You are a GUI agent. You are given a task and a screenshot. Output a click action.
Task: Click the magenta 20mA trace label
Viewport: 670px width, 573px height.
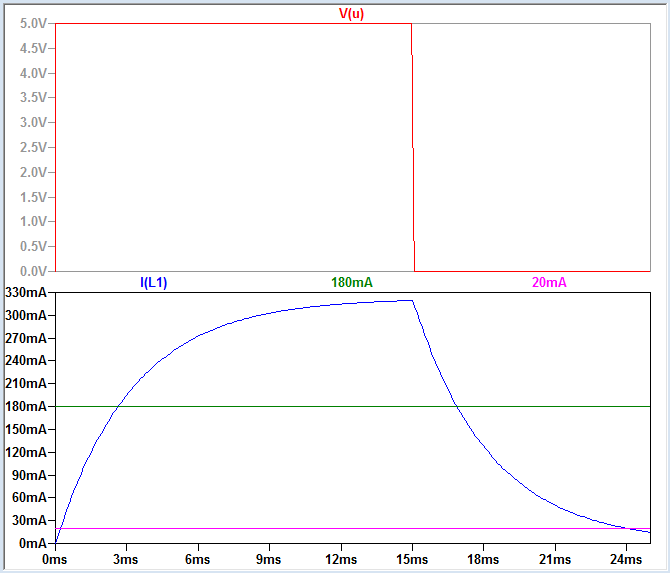click(x=549, y=282)
